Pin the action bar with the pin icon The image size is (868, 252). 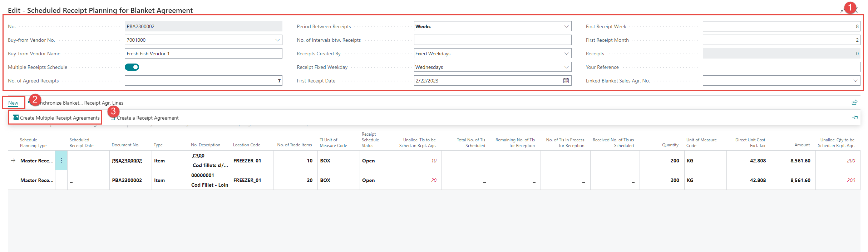pyautogui.click(x=855, y=117)
